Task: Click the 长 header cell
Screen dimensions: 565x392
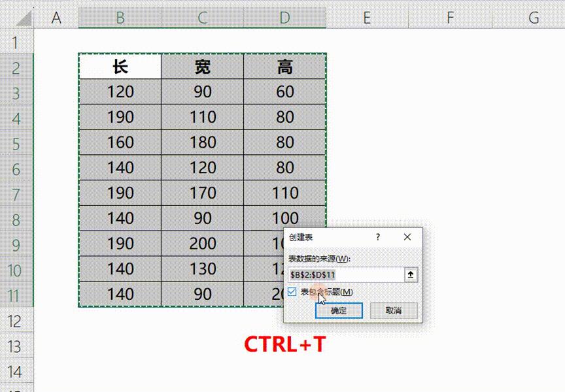Action: pyautogui.click(x=120, y=66)
